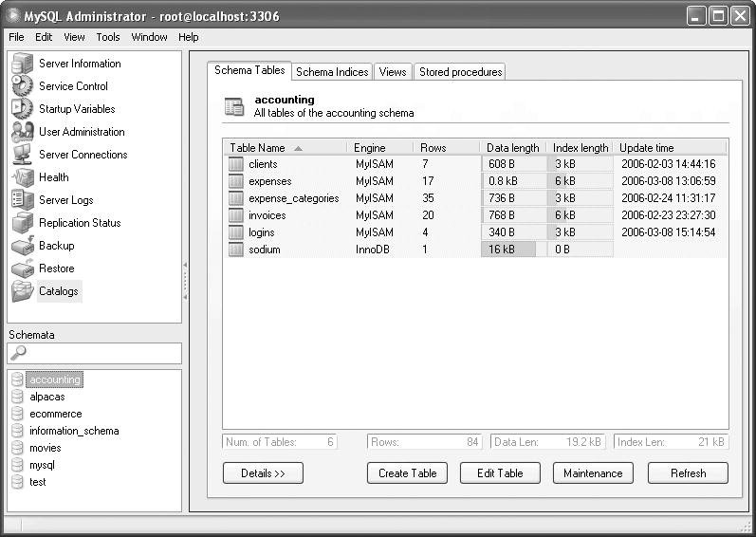Expand table info with Details >> button
The height and width of the screenshot is (537, 756).
coord(264,473)
